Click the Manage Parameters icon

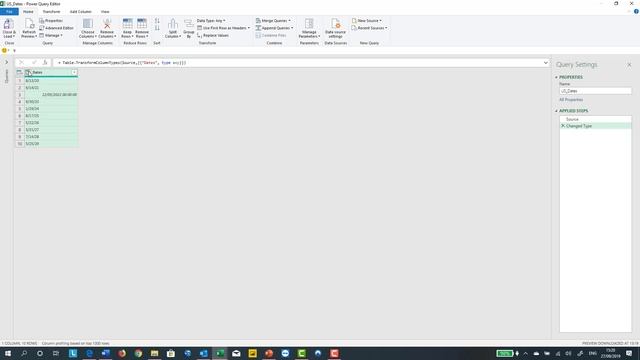309,24
